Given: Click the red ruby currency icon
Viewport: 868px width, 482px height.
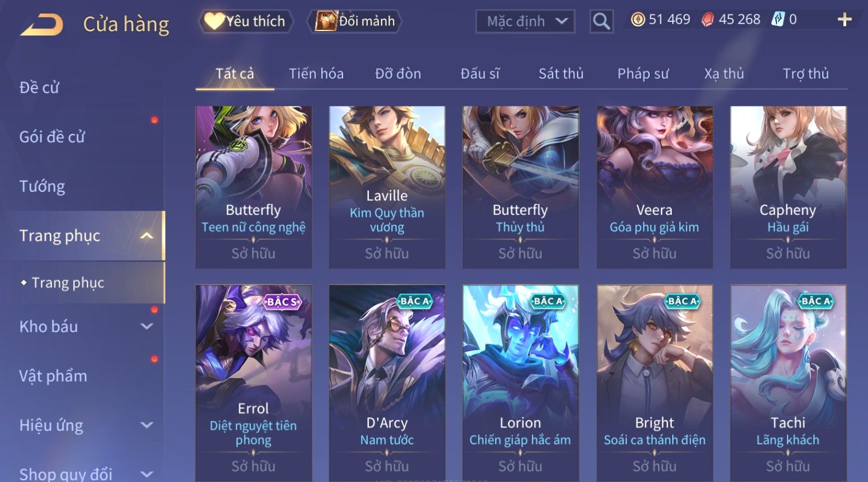Looking at the screenshot, I should pyautogui.click(x=707, y=20).
